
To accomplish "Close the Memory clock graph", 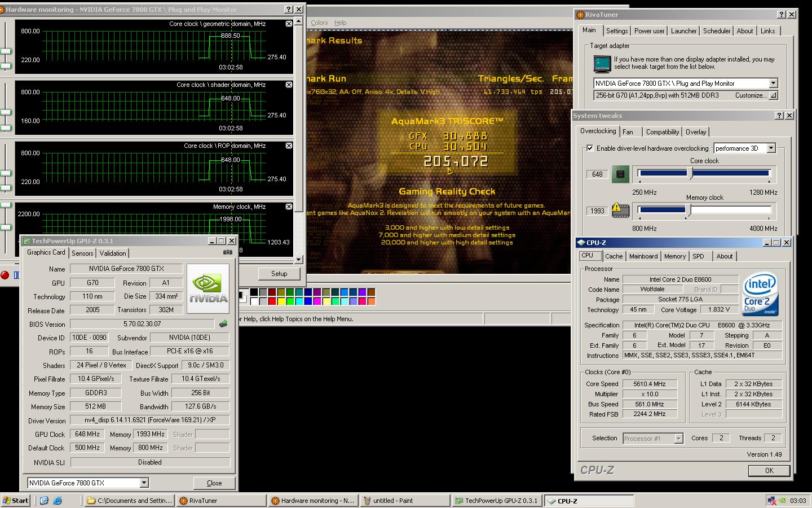I will point(289,207).
